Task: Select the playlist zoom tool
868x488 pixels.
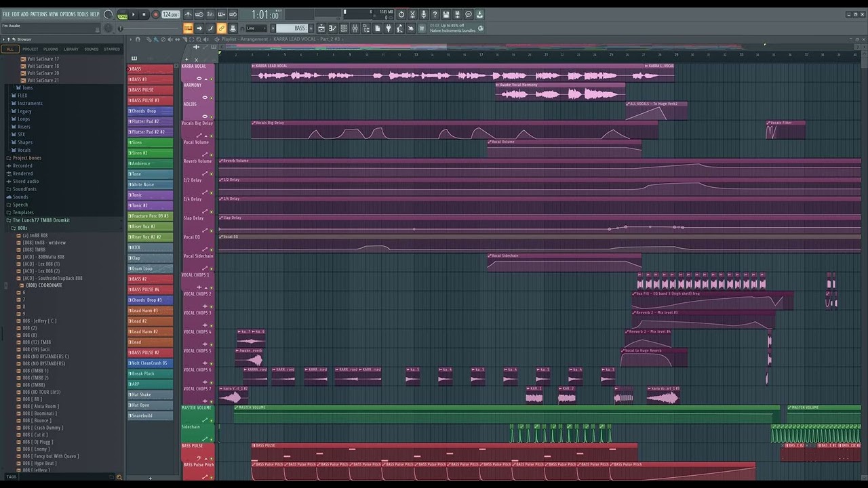Action: click(x=199, y=39)
